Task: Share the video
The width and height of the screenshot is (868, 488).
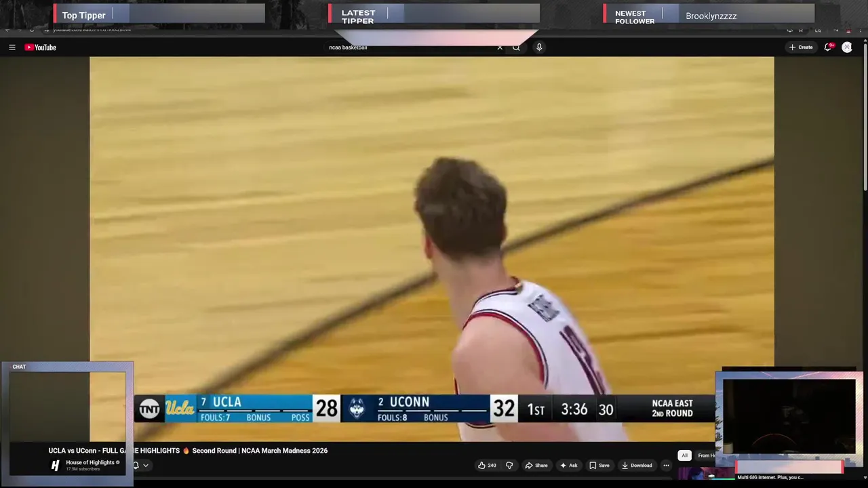Action: point(536,466)
